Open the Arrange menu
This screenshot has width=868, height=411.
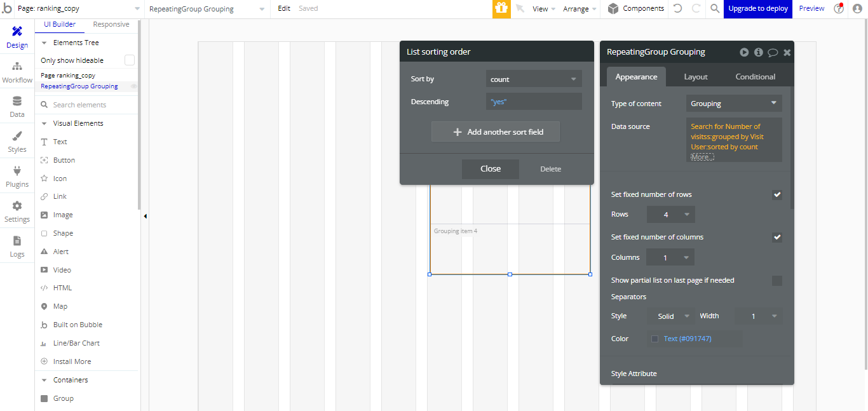coord(580,9)
